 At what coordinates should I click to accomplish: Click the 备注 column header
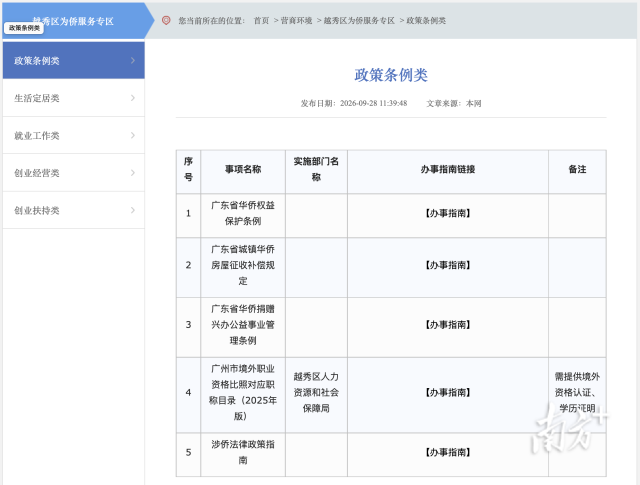577,169
